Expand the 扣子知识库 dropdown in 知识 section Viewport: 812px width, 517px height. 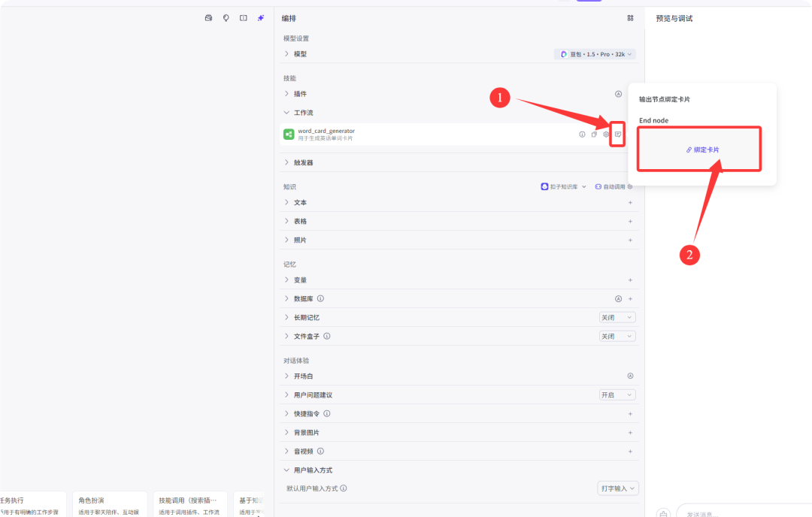click(562, 186)
